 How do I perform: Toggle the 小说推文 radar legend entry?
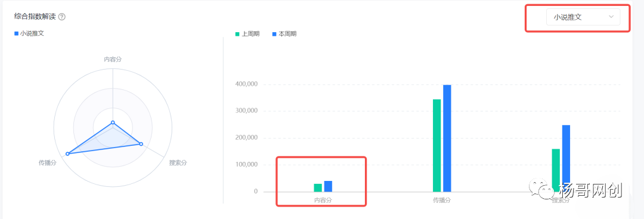click(29, 33)
